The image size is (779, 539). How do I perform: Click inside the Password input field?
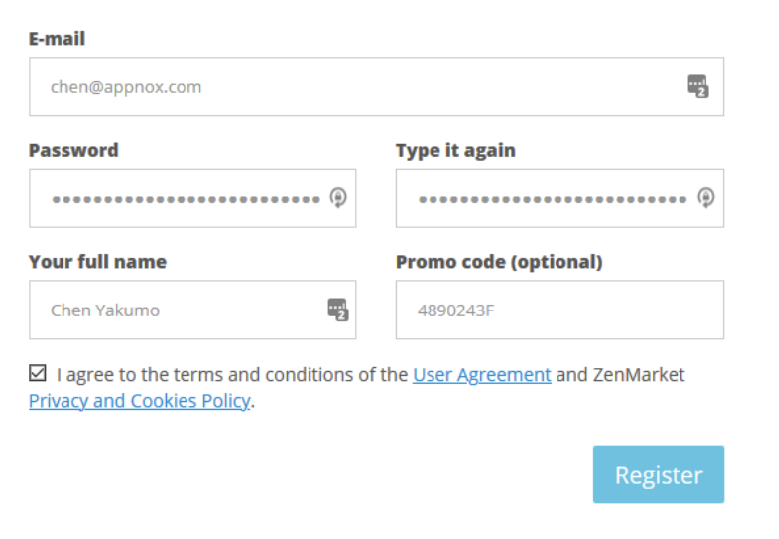click(180, 199)
